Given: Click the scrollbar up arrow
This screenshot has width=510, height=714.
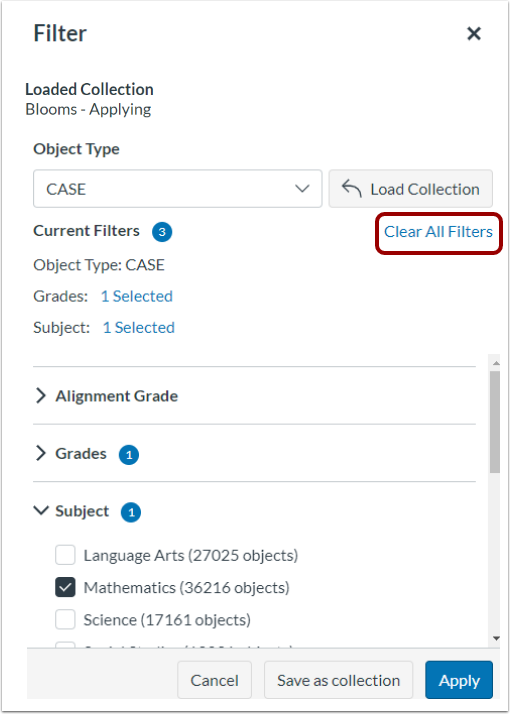Looking at the screenshot, I should 495,362.
